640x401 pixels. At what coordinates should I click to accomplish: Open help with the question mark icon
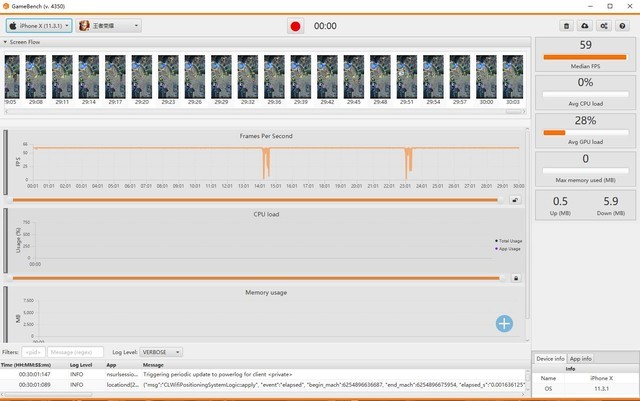tap(622, 25)
